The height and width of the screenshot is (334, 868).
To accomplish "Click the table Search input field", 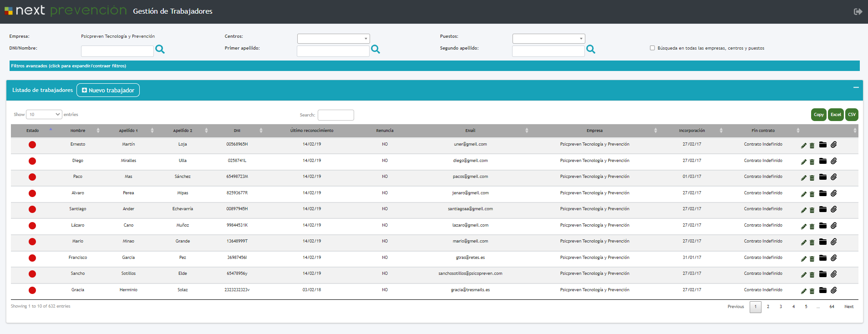I will click(x=336, y=115).
